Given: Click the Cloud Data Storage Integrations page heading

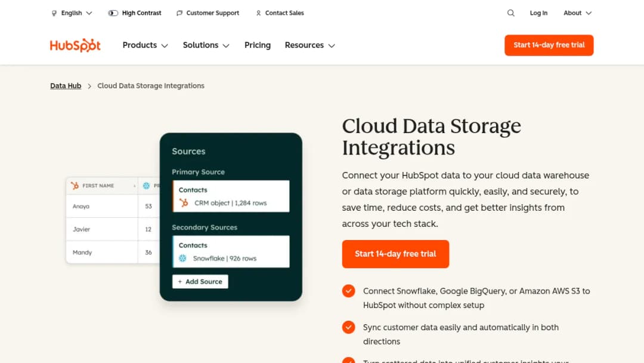Looking at the screenshot, I should [431, 137].
